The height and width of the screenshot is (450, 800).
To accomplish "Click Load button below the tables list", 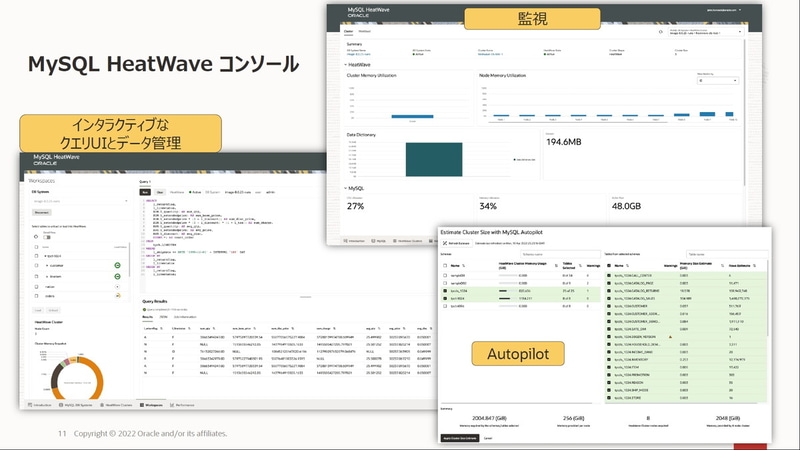I will click(38, 310).
